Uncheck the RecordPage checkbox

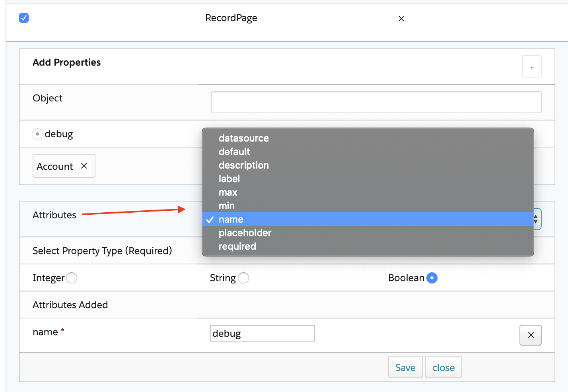click(24, 18)
